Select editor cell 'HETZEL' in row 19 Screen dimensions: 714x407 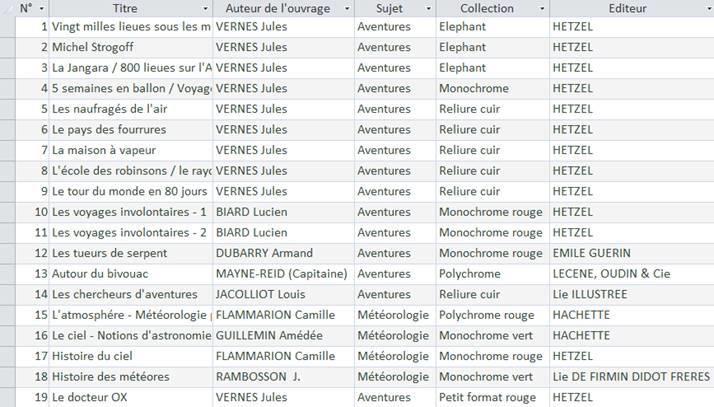632,397
